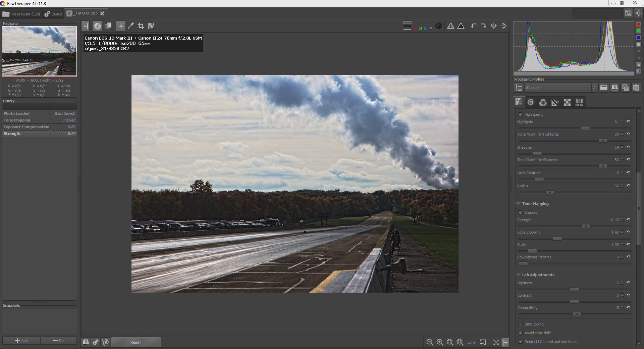Reset the Tone Mapping Strength value
Image resolution: width=644 pixels, height=349 pixels.
628,220
